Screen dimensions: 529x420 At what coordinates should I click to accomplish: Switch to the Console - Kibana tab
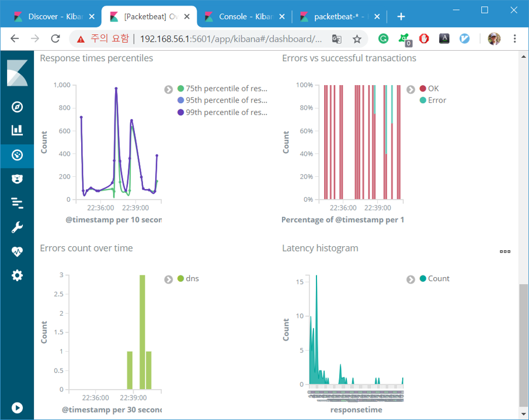coord(245,16)
